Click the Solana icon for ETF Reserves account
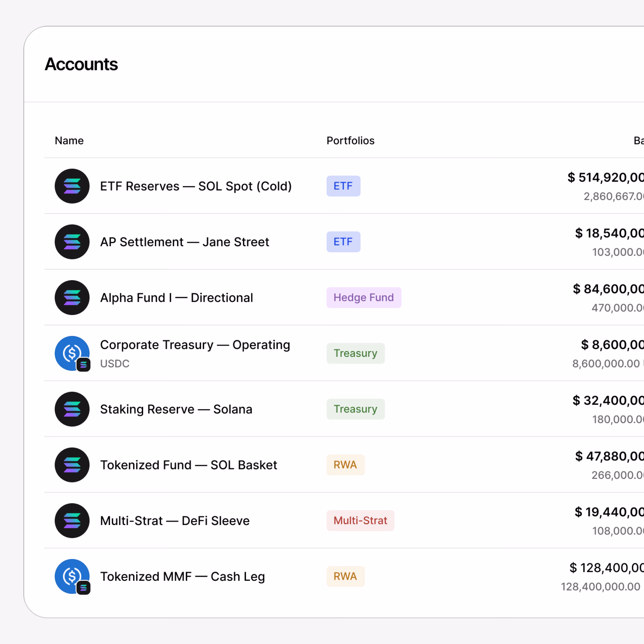The image size is (644, 644). click(x=72, y=186)
